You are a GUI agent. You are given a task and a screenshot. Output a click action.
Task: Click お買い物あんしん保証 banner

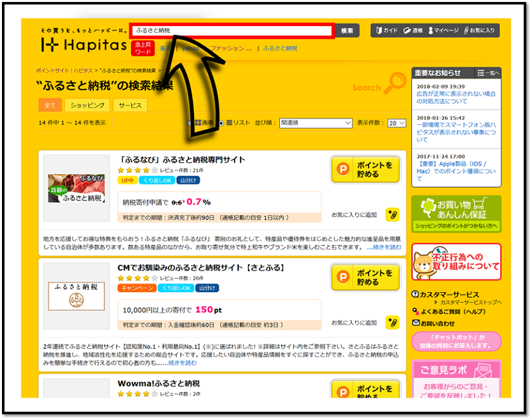pyautogui.click(x=456, y=214)
